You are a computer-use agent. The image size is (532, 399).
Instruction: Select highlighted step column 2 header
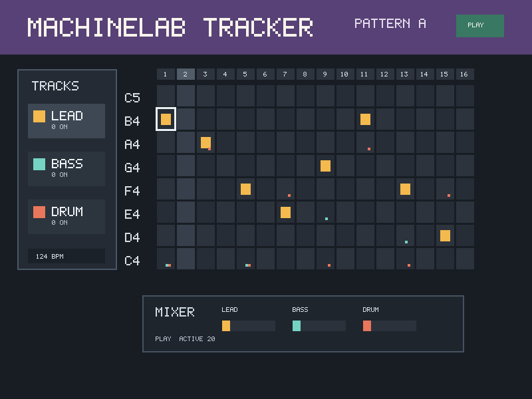[x=186, y=74]
